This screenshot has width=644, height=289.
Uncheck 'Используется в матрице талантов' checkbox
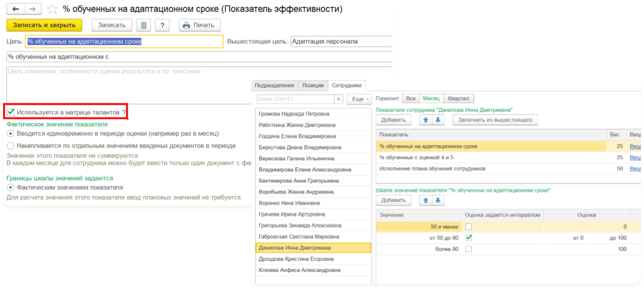coord(11,112)
